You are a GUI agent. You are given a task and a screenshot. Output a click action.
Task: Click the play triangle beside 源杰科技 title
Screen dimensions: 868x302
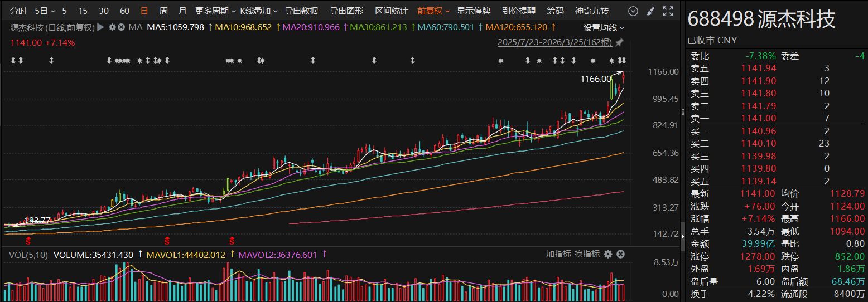[100, 27]
